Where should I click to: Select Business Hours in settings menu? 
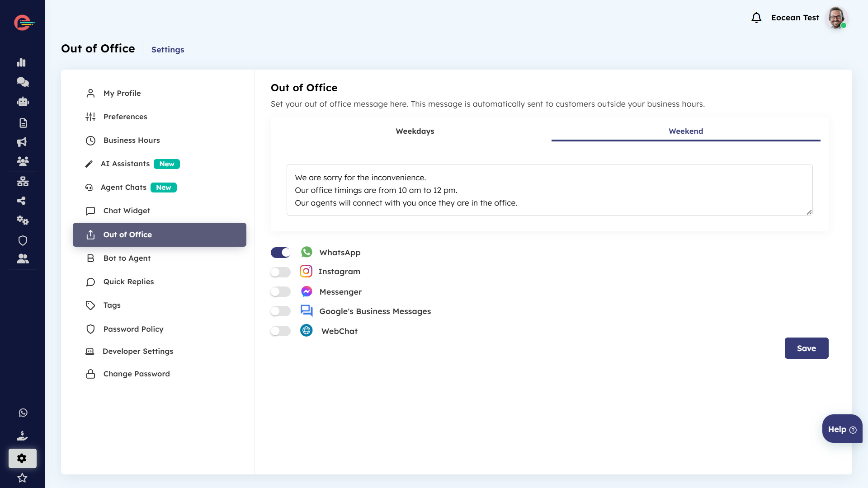(x=131, y=140)
